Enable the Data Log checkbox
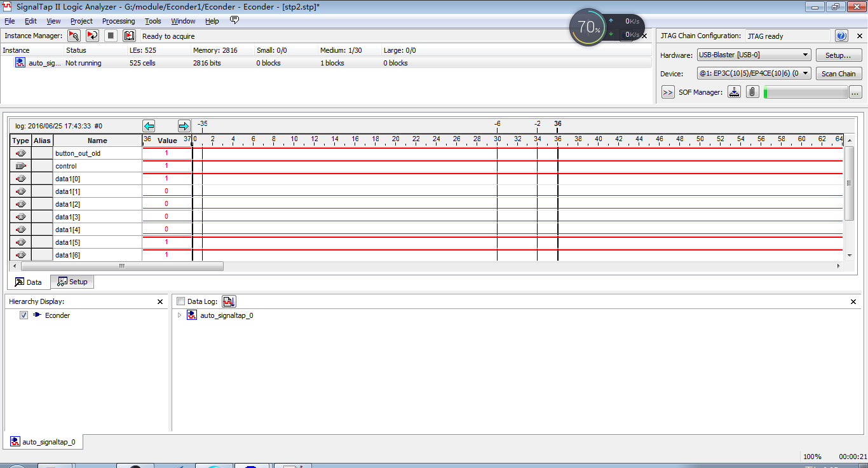Screen dimensions: 868x468 (x=181, y=301)
